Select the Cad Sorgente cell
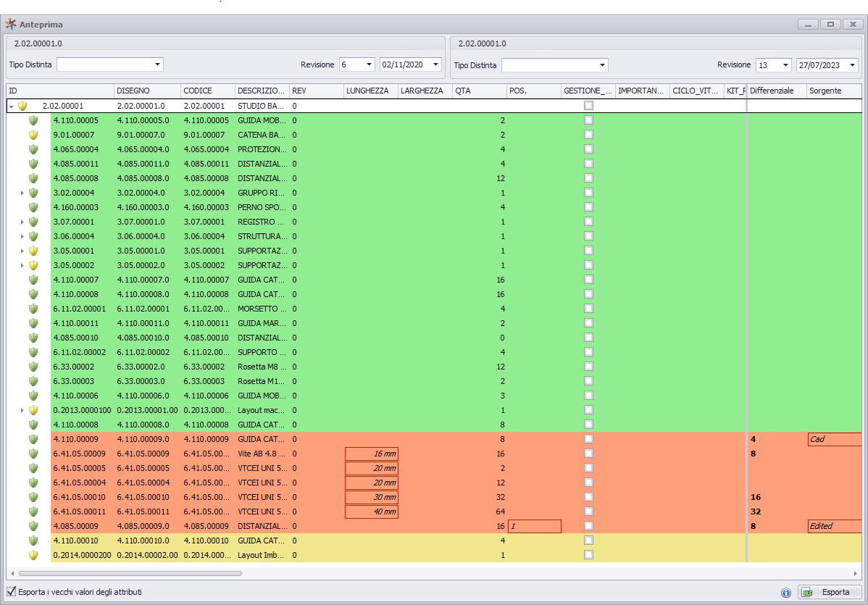This screenshot has height=605, width=868. tap(834, 439)
